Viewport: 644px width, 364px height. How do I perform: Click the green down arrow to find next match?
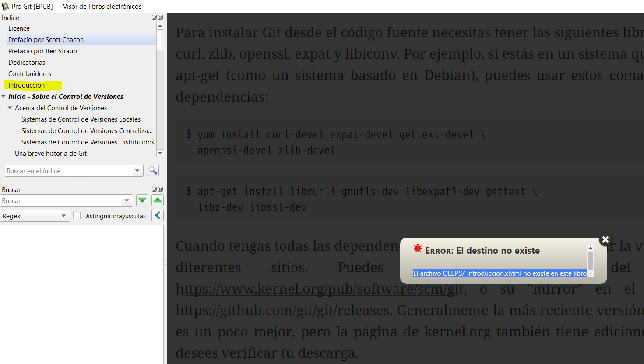coord(142,200)
